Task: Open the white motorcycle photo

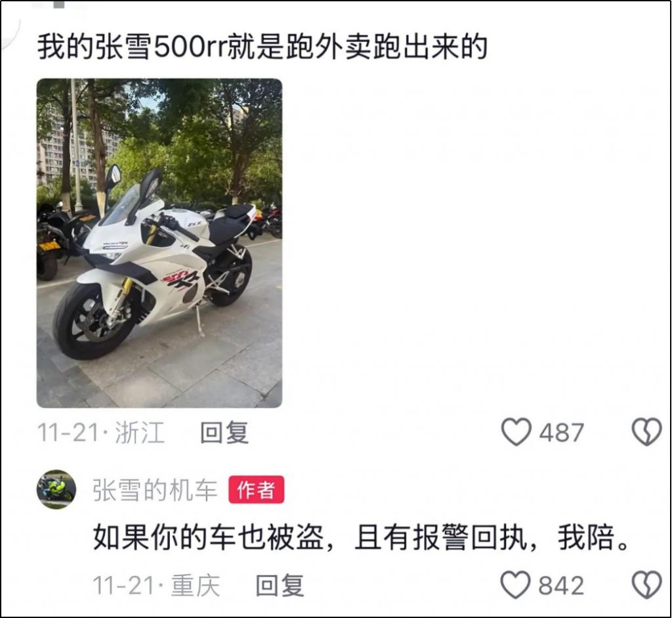Action: (x=159, y=243)
